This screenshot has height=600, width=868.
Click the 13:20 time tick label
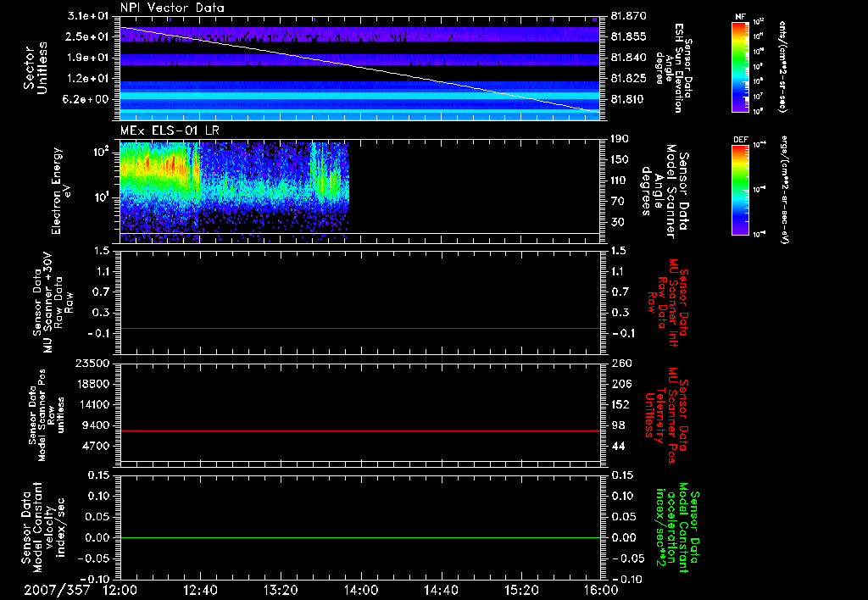281,590
